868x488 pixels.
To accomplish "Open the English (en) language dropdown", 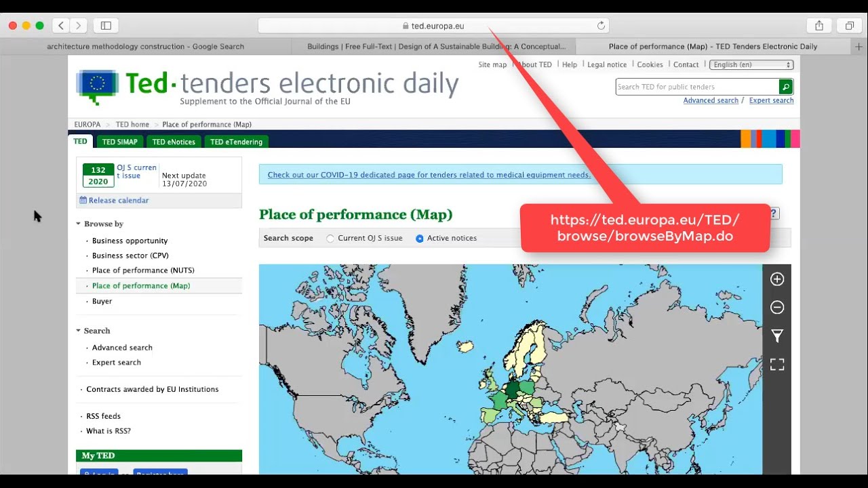I will 751,65.
